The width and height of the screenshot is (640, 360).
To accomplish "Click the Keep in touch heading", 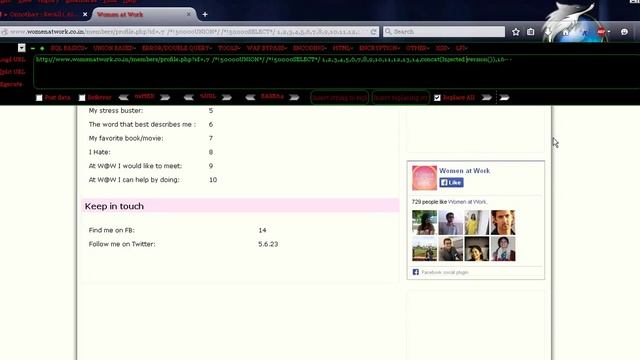I will pos(114,206).
